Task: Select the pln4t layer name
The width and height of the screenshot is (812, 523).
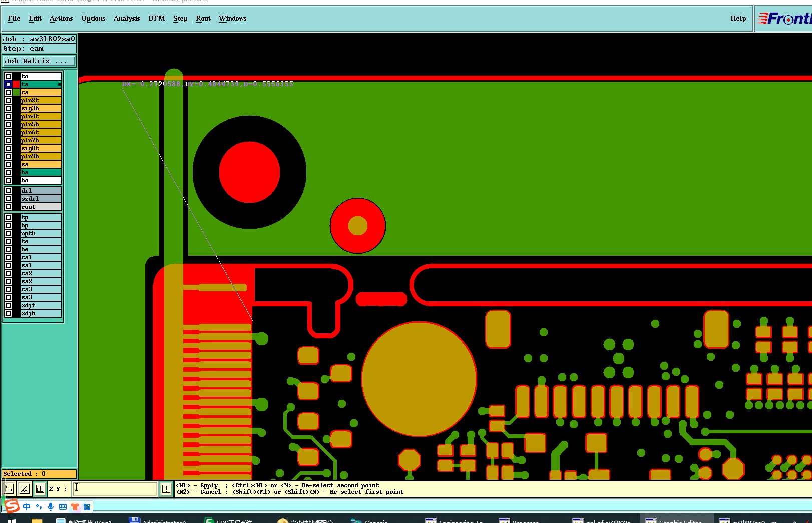Action: (41, 116)
